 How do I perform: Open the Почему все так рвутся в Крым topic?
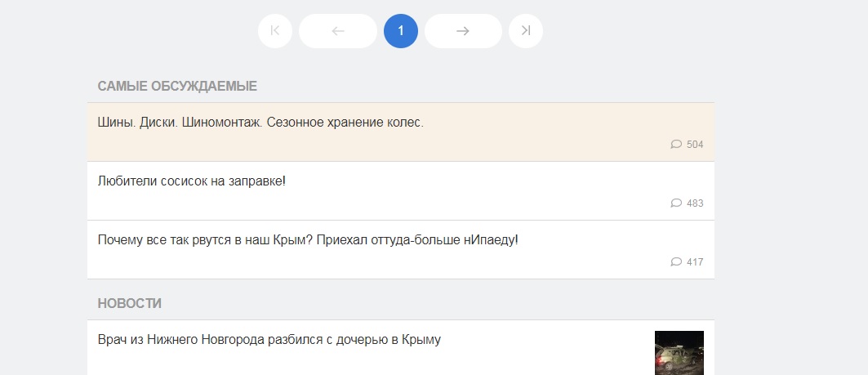308,240
